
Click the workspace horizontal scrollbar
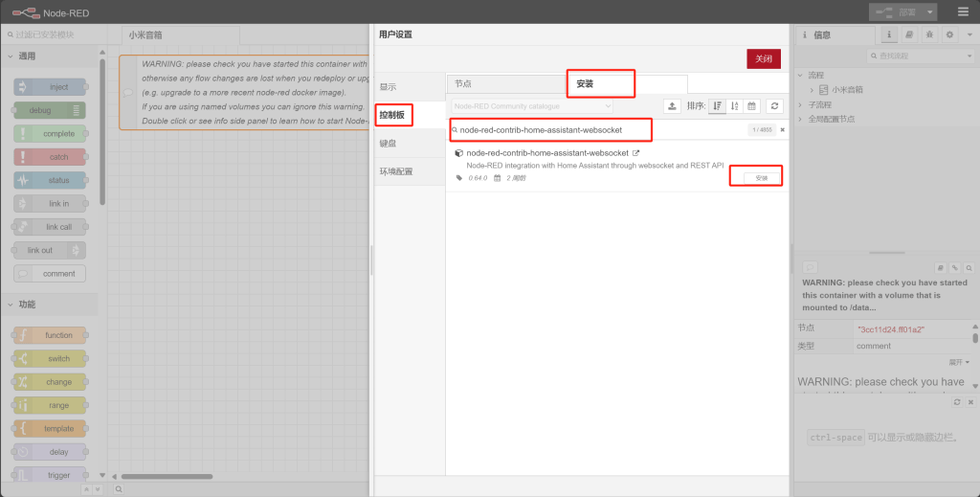click(x=167, y=476)
